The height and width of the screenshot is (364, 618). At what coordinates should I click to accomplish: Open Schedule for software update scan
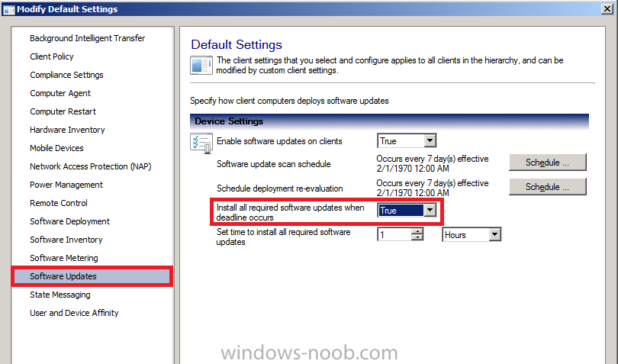click(548, 163)
